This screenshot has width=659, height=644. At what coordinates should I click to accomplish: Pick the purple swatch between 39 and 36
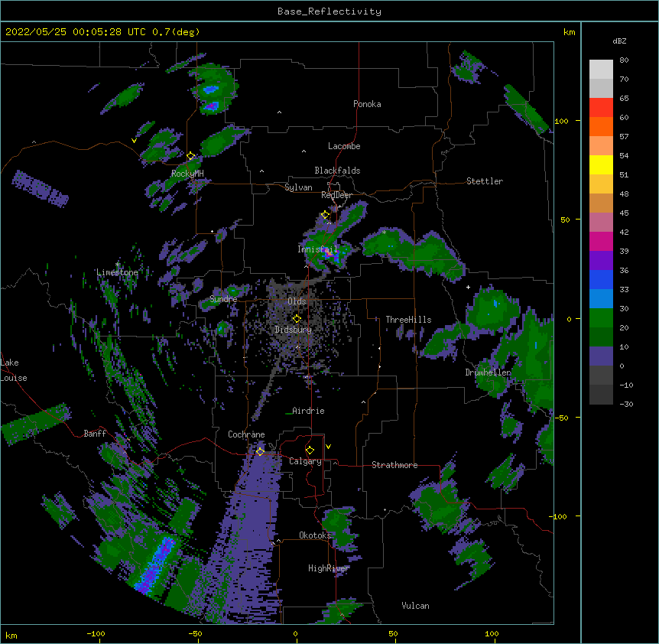(601, 261)
